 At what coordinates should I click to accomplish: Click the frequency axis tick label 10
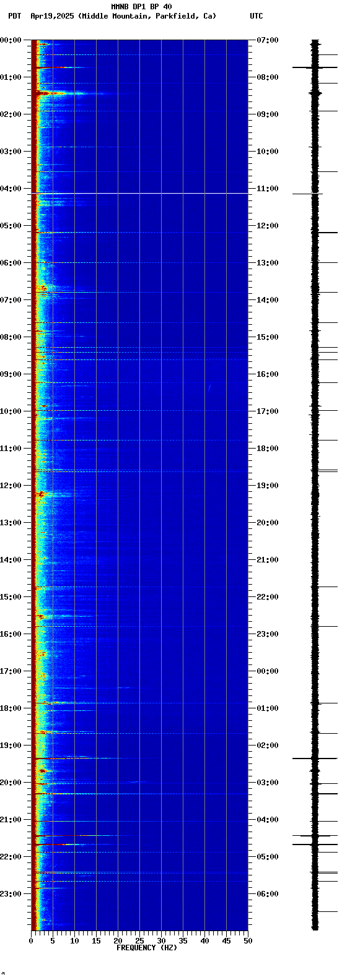74,941
